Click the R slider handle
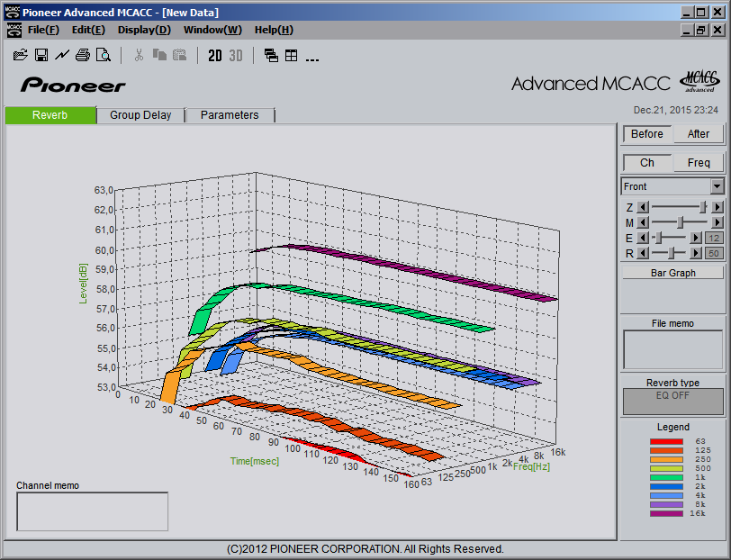 671,253
